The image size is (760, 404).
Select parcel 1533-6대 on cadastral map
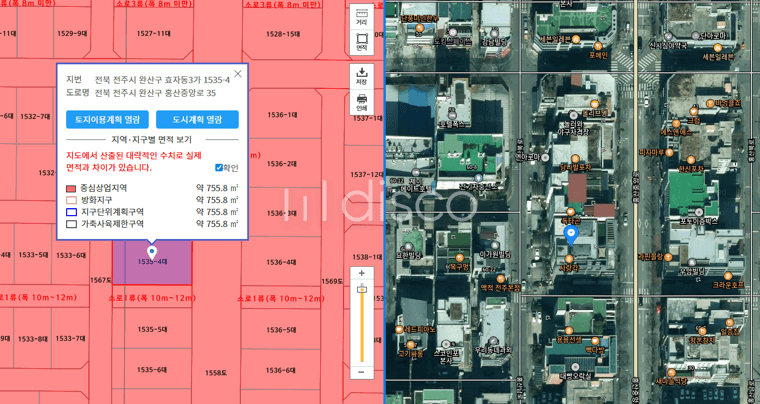click(x=71, y=255)
